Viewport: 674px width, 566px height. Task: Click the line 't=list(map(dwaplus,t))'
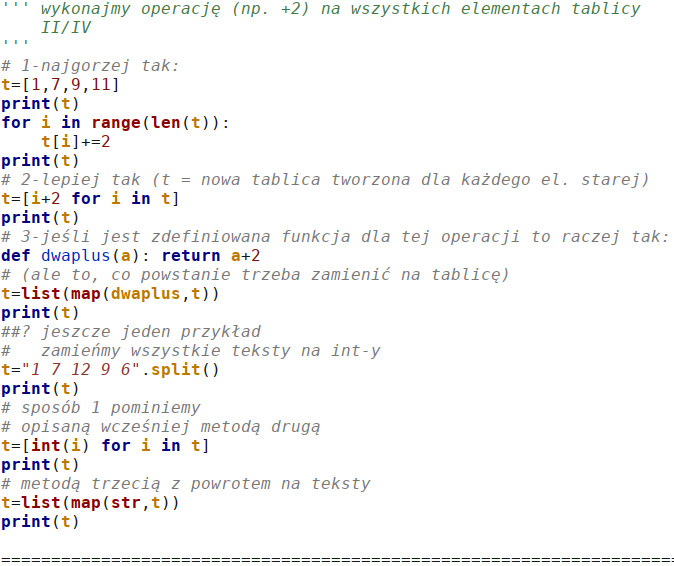pos(110,293)
